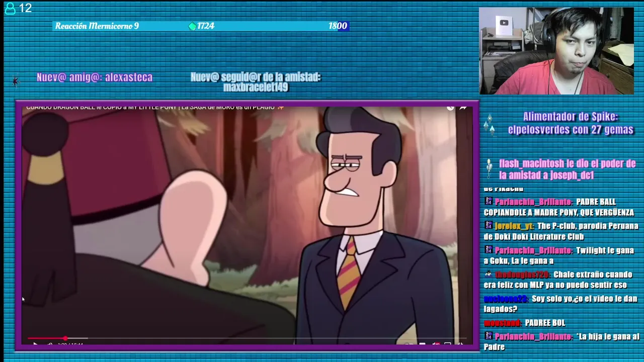Viewport: 644px width, 362px height.
Task: Click the viewer count person icon
Action: pyautogui.click(x=10, y=9)
